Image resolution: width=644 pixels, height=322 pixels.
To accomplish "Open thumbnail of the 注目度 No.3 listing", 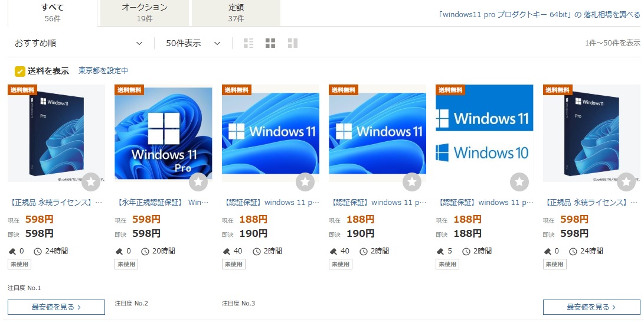I will point(271,134).
